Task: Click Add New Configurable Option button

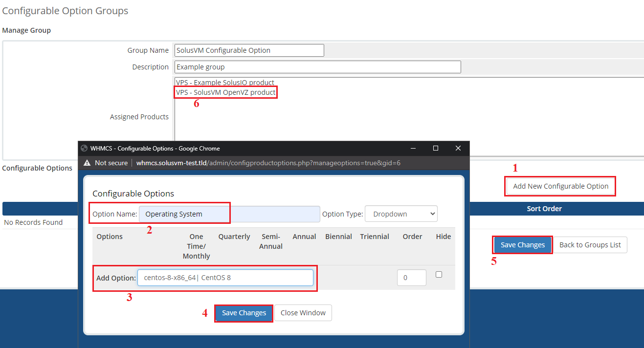Action: pyautogui.click(x=560, y=186)
